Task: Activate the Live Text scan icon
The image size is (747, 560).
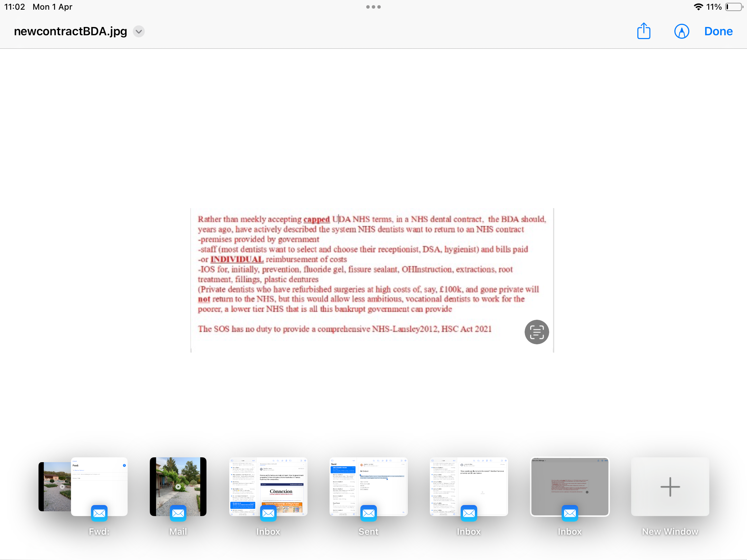Action: pyautogui.click(x=536, y=332)
